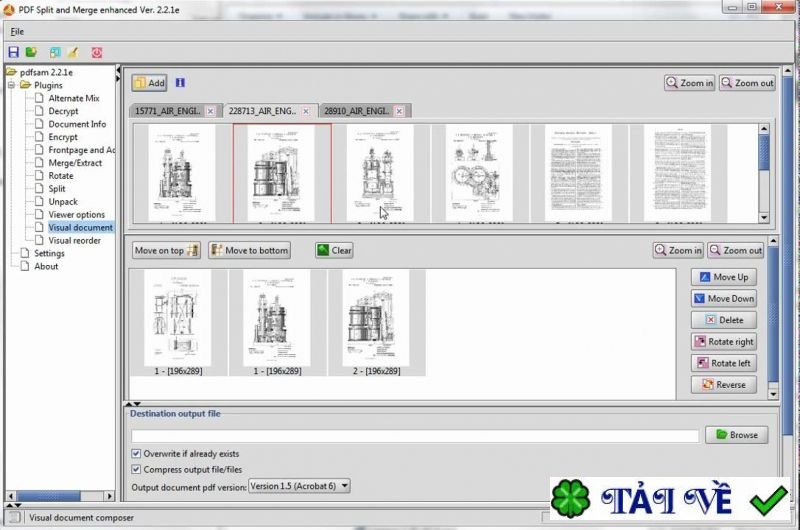800x530 pixels.
Task: Select composed page labeled 2 - [196x289]
Action: point(377,322)
